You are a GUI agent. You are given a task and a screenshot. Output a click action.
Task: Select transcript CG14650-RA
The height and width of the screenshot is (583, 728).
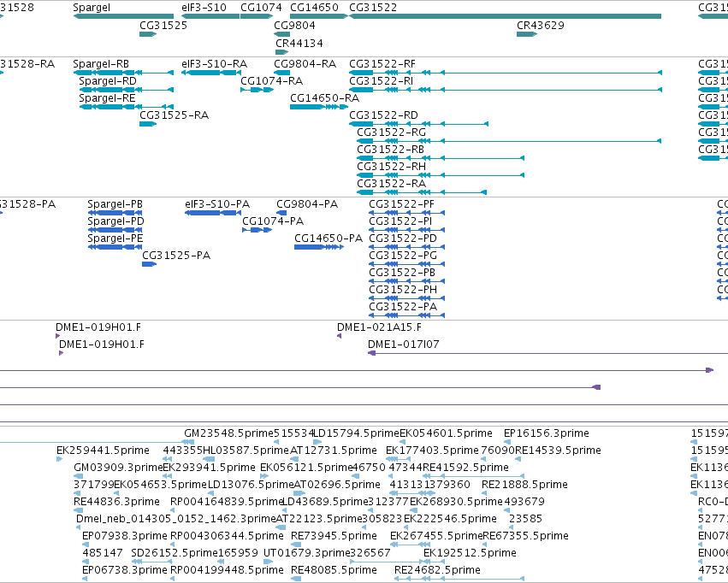click(324, 98)
